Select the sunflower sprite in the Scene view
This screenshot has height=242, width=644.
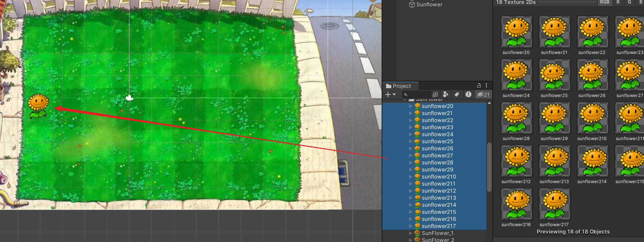coord(38,106)
